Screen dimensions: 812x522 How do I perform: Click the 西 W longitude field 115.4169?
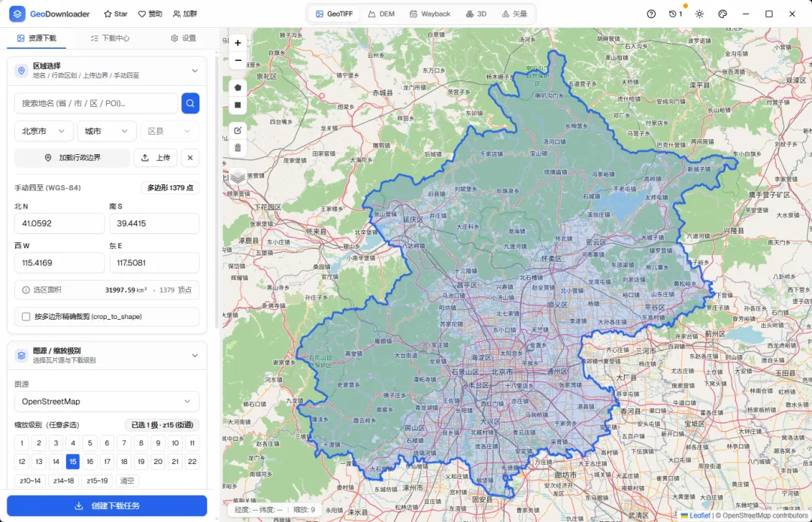tap(59, 263)
